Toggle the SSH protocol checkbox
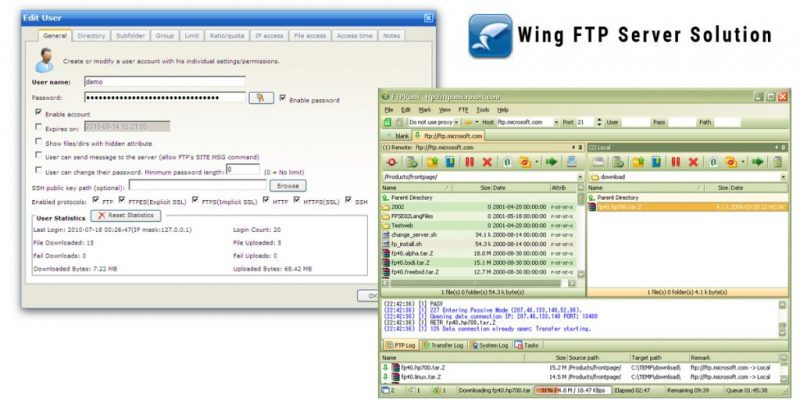Image resolution: width=800 pixels, height=400 pixels. pyautogui.click(x=348, y=200)
